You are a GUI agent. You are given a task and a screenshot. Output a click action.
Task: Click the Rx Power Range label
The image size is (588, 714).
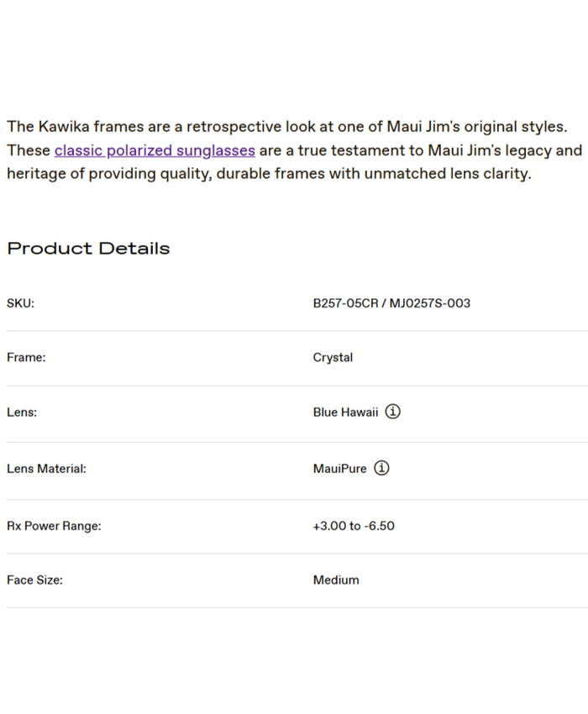pos(54,526)
